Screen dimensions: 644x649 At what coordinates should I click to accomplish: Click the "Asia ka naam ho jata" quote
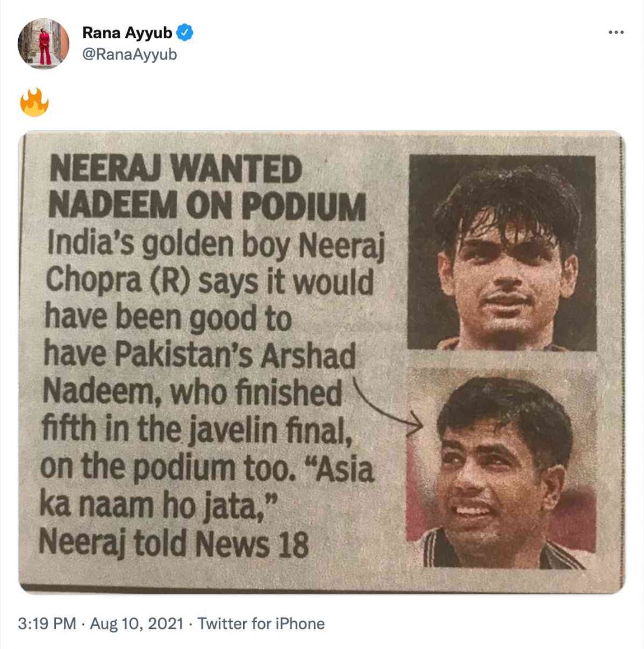pyautogui.click(x=207, y=488)
